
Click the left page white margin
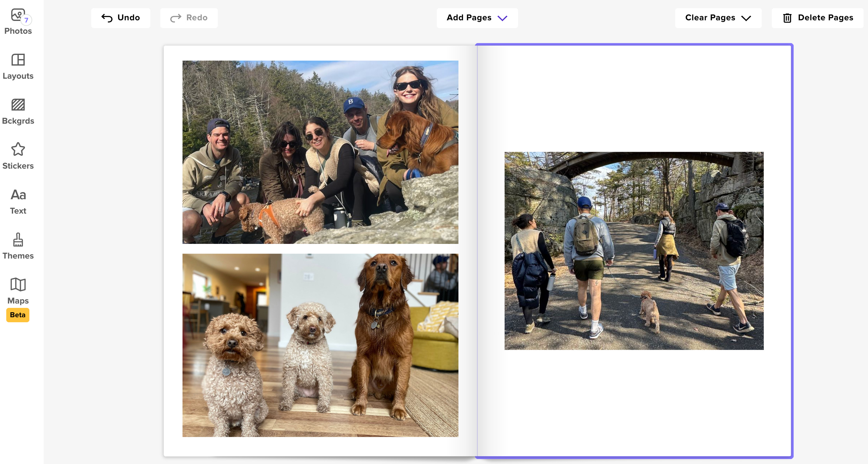coord(173,249)
